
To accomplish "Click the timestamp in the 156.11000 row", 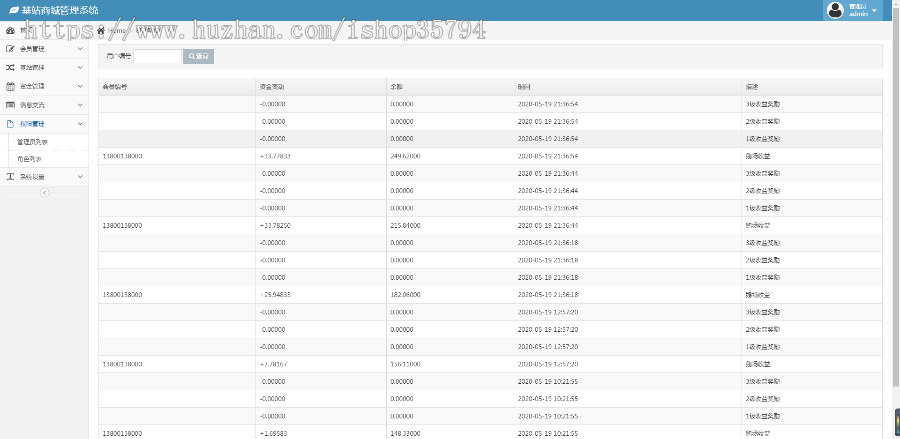I will [548, 364].
